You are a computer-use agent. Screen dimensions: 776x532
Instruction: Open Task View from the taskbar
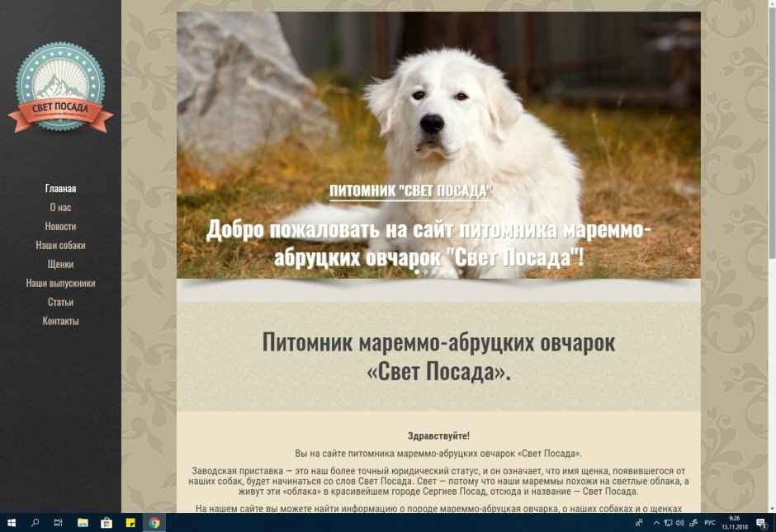coord(57,522)
